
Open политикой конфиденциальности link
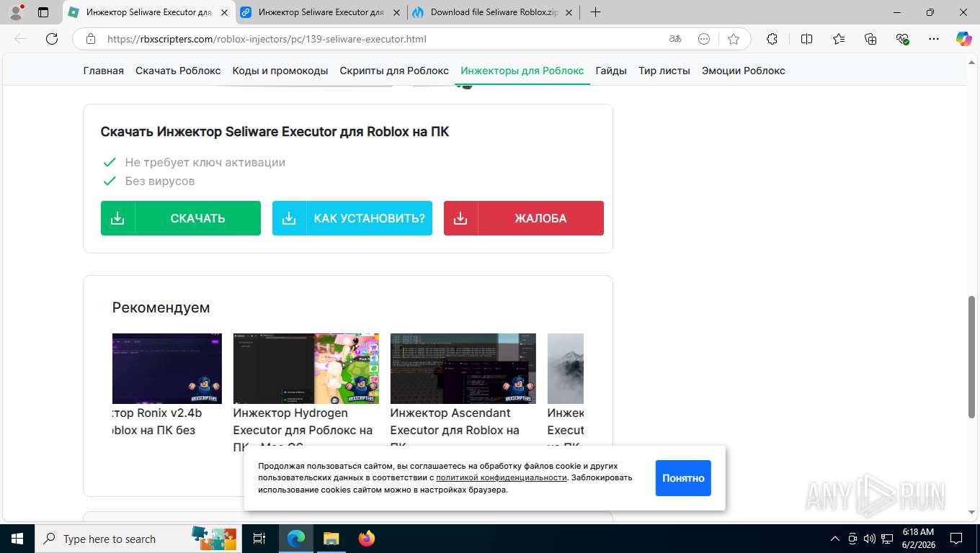(502, 477)
